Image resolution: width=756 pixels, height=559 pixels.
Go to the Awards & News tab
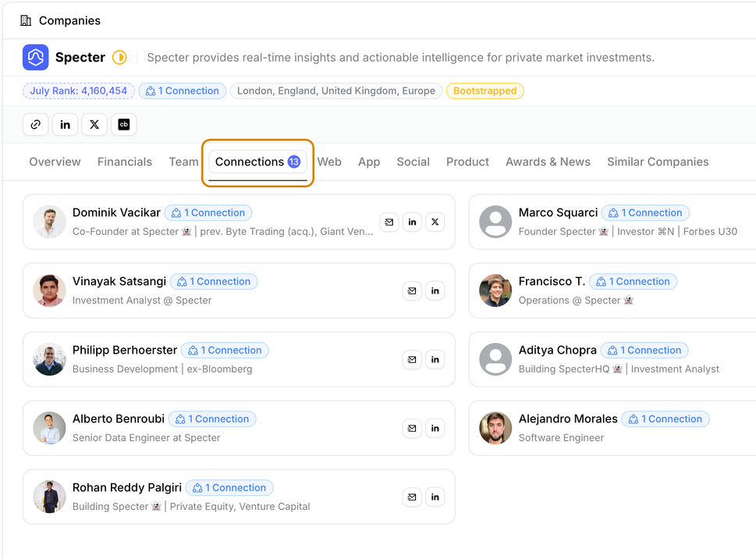click(548, 162)
